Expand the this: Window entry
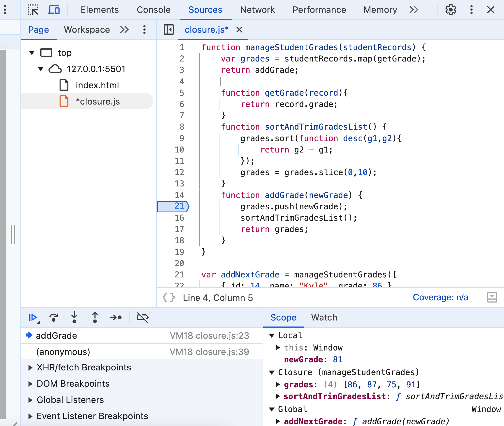504x426 pixels. 278,348
